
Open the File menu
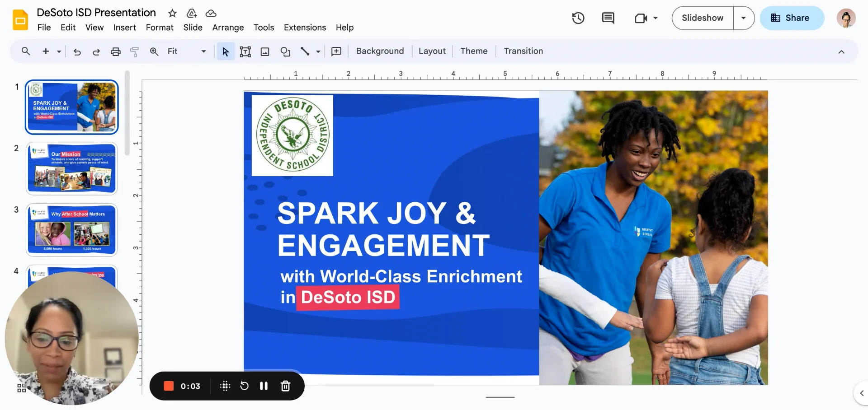tap(44, 28)
